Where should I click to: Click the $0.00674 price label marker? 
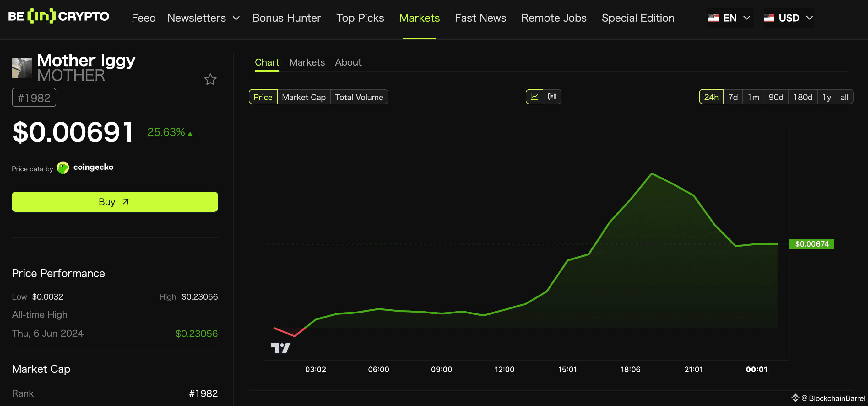coord(811,244)
